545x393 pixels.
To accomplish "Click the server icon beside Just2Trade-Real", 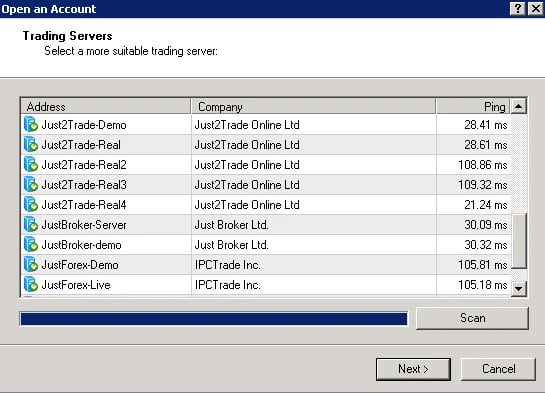I will click(31, 145).
